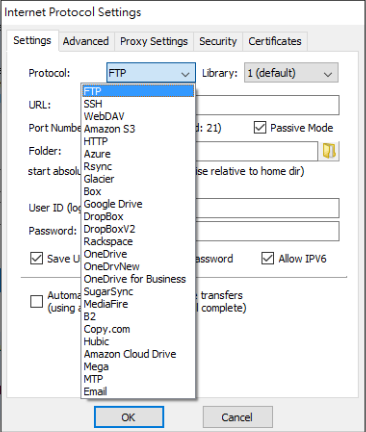The height and width of the screenshot is (432, 366).
Task: Select Copy.com in the list
Action: pyautogui.click(x=138, y=329)
